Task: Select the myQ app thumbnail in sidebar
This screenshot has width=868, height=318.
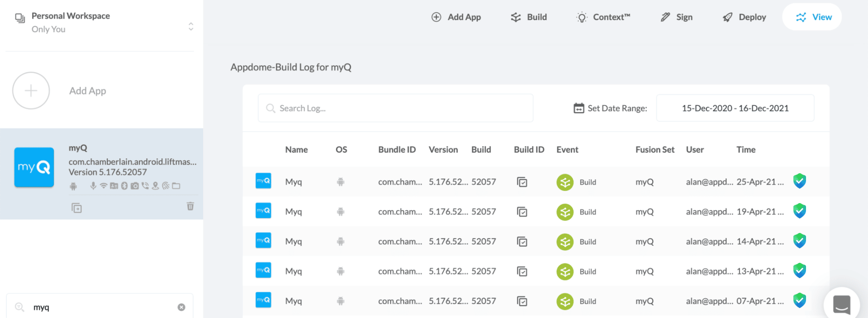Action: click(34, 167)
